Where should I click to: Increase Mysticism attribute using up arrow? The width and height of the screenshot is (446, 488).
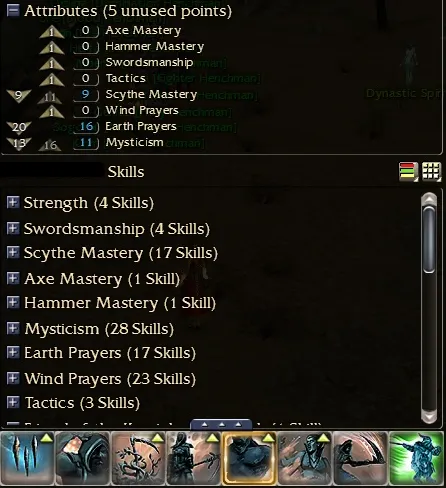(x=50, y=145)
